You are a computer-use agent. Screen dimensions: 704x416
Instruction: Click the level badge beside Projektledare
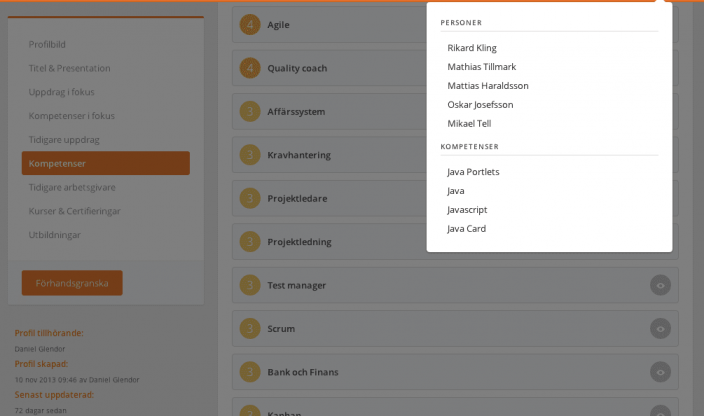click(x=250, y=198)
